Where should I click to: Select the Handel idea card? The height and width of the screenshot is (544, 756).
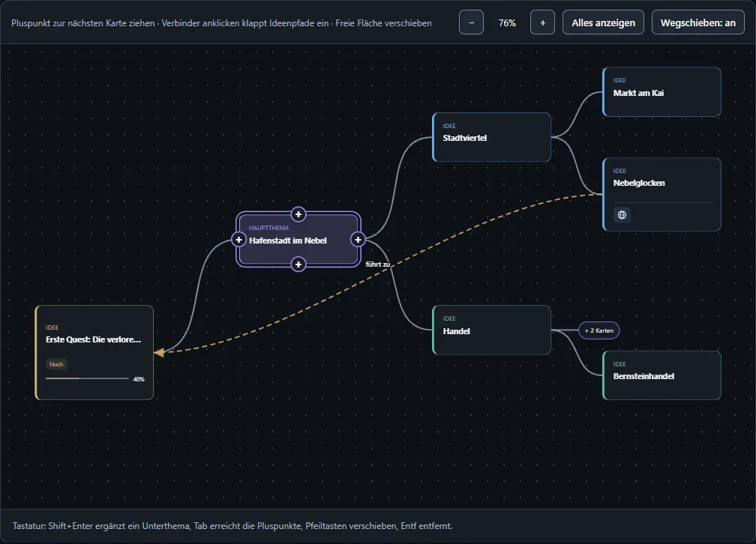pos(491,330)
